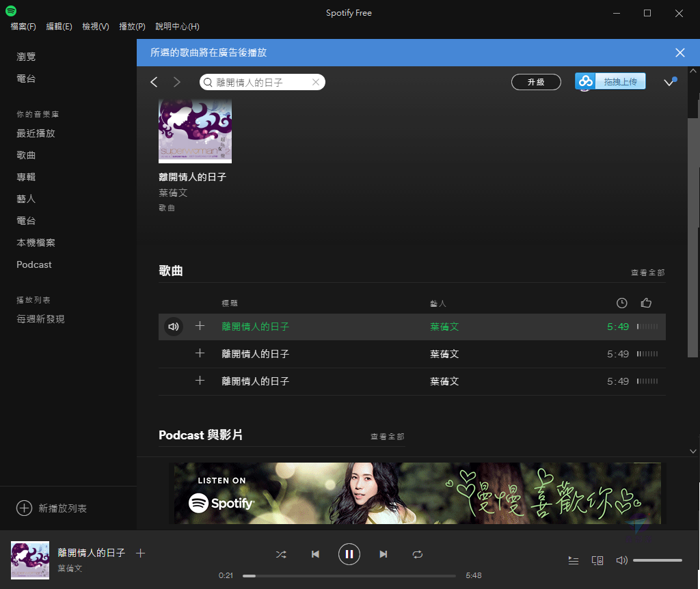Click the scroll down arrow of the content pane

pos(693,451)
